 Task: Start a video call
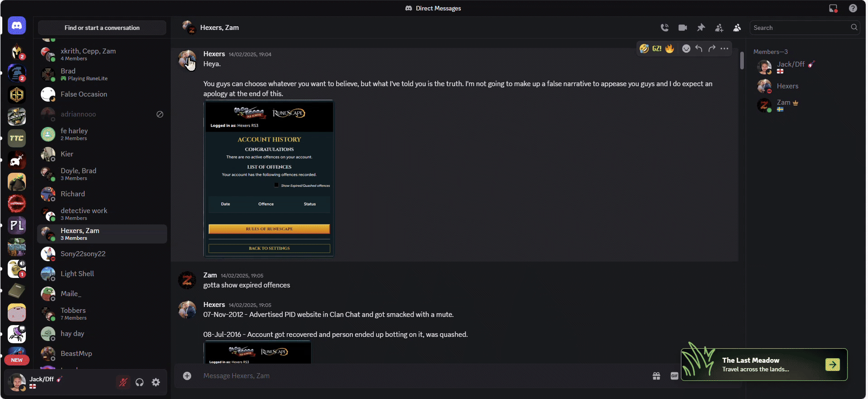(683, 28)
